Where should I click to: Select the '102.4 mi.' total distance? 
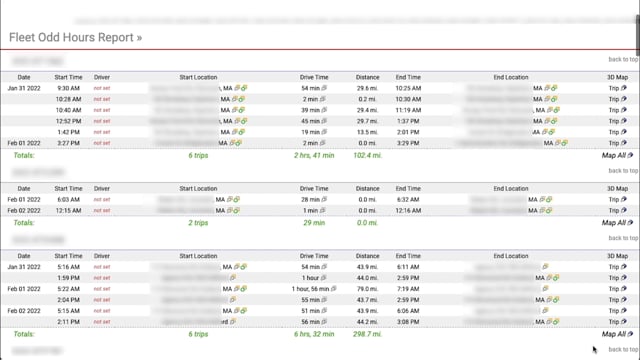click(367, 156)
